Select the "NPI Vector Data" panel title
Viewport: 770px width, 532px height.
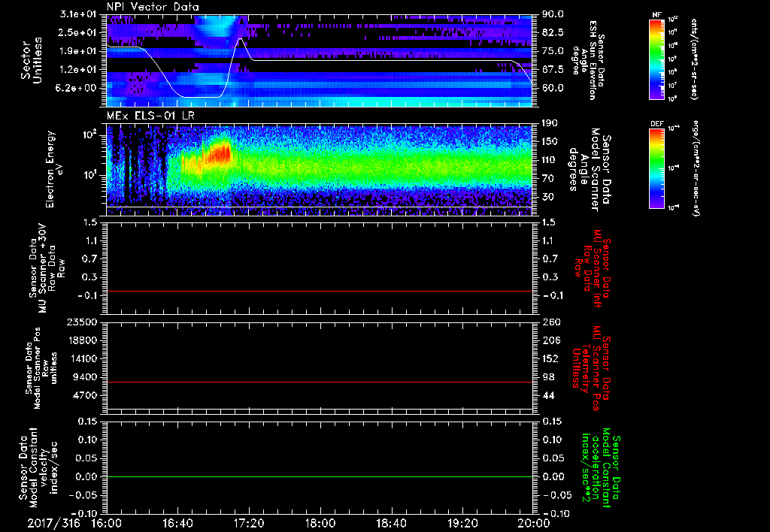click(x=153, y=7)
